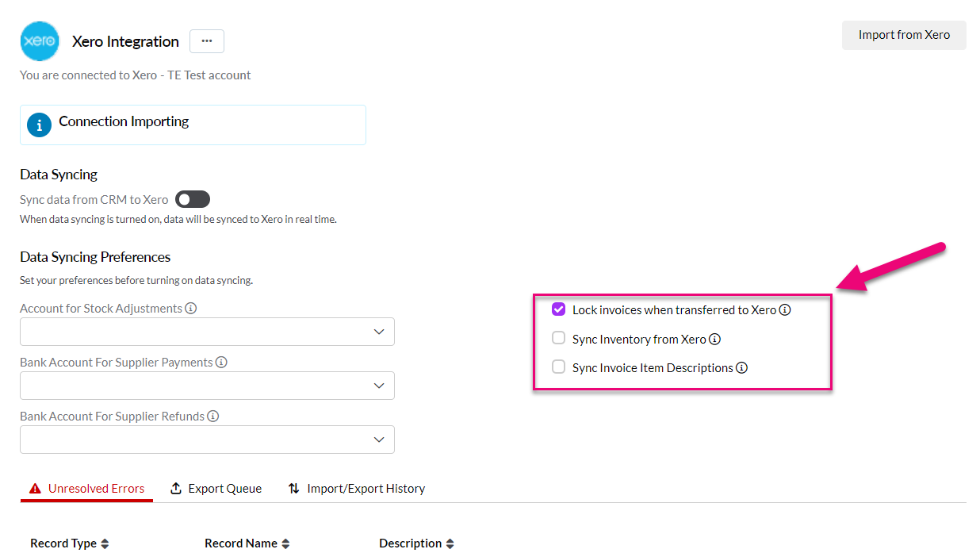Switch to the Export Queue tab

pyautogui.click(x=225, y=488)
